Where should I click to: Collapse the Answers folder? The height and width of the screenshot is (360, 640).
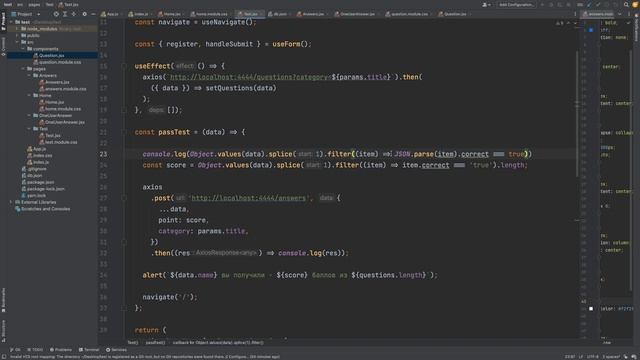click(29, 76)
